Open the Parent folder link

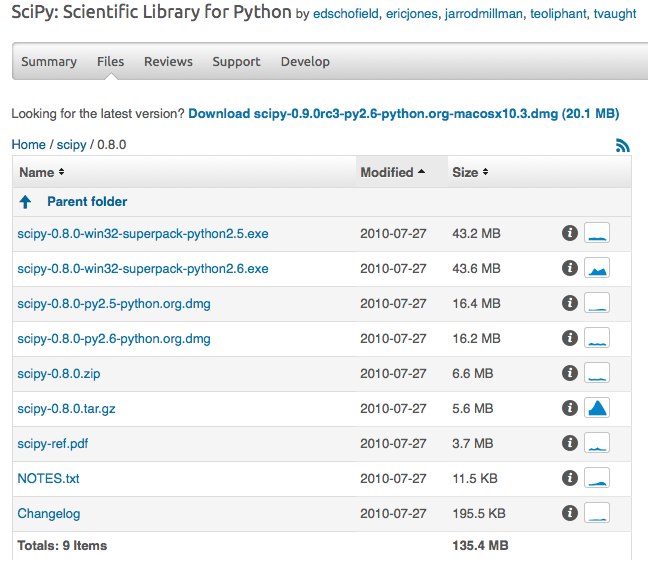pyautogui.click(x=87, y=202)
